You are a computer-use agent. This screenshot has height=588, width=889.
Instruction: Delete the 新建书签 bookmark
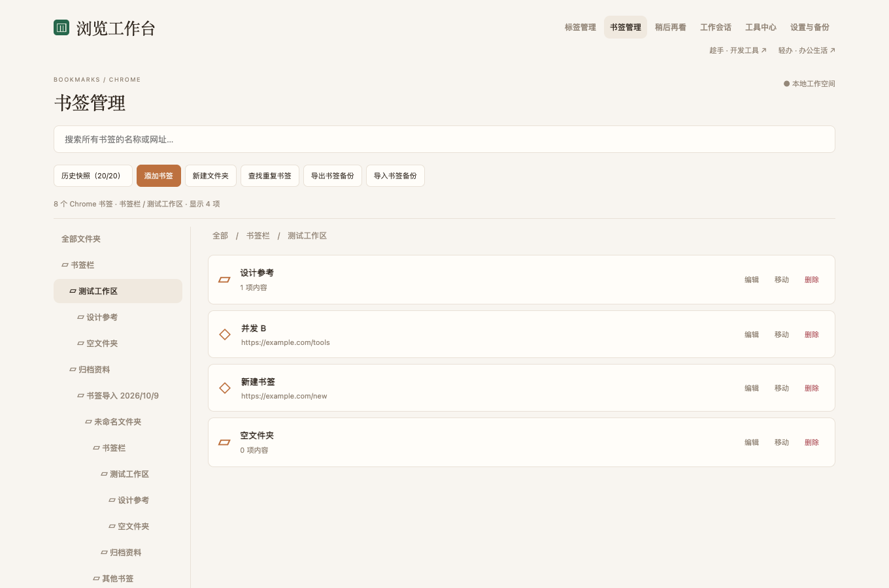[812, 388]
